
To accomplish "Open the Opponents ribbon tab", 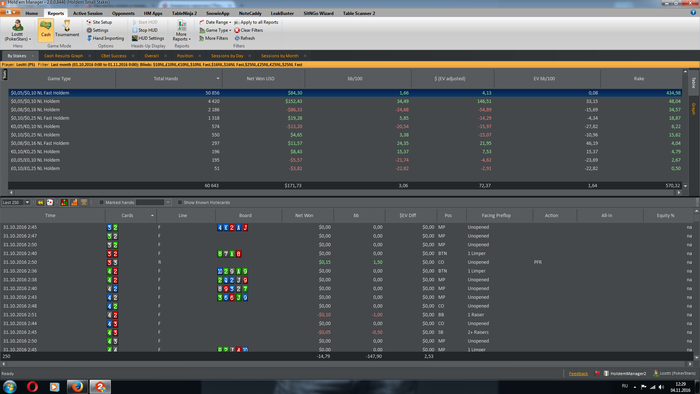I will tap(123, 13).
